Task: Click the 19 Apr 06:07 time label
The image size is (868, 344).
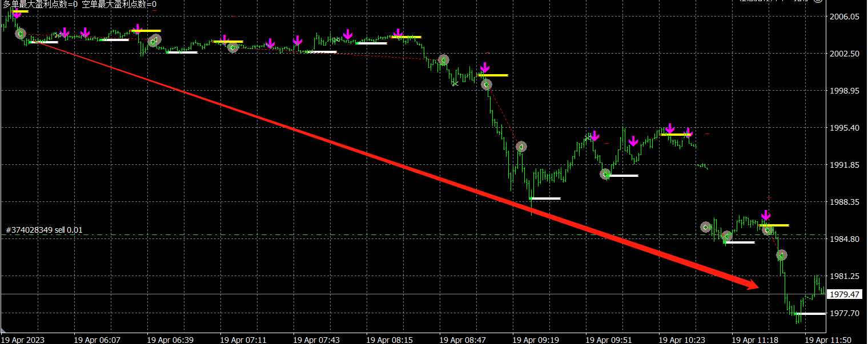Action: coord(97,339)
